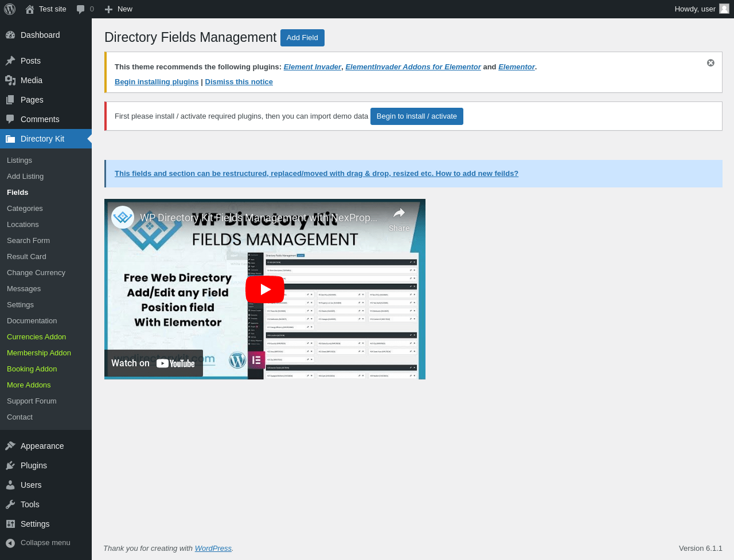Open Change Currency submenu item
This screenshot has width=734, height=560.
click(36, 273)
